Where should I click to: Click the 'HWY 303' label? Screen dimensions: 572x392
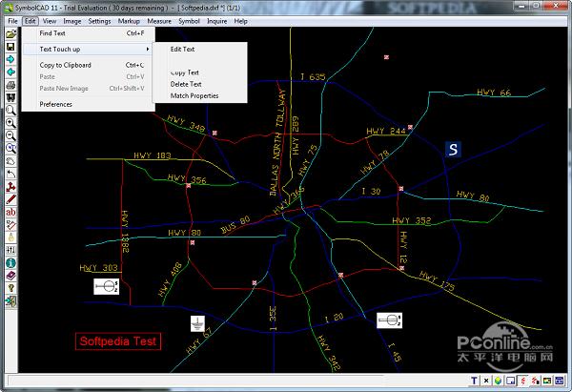pyautogui.click(x=99, y=268)
